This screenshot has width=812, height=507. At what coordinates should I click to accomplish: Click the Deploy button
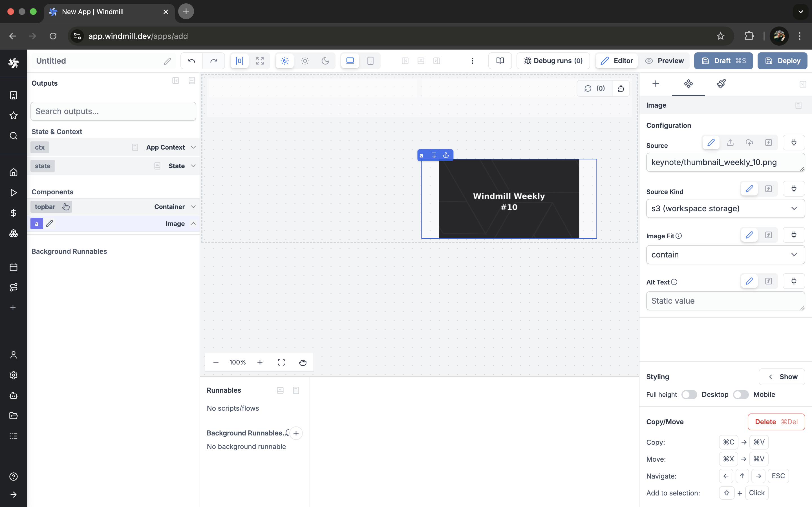point(782,61)
